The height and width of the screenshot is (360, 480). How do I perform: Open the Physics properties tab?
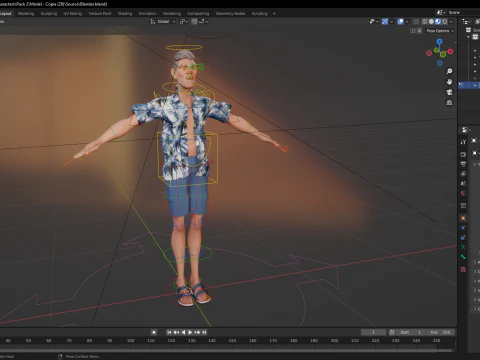(463, 228)
